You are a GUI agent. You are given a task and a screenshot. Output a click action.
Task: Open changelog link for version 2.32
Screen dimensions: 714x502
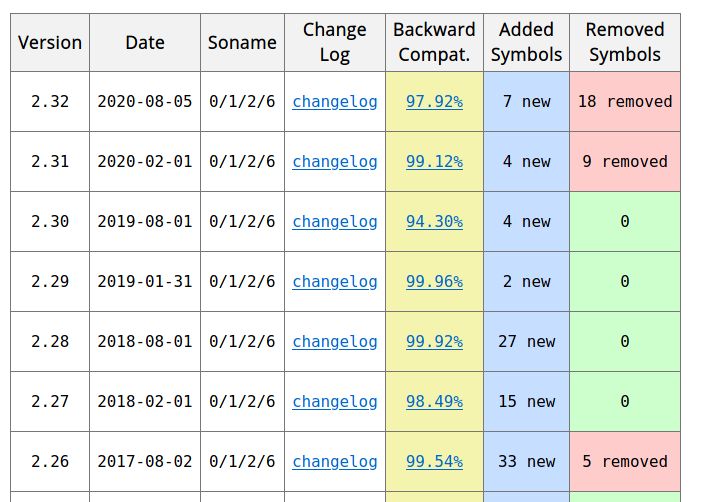335,101
